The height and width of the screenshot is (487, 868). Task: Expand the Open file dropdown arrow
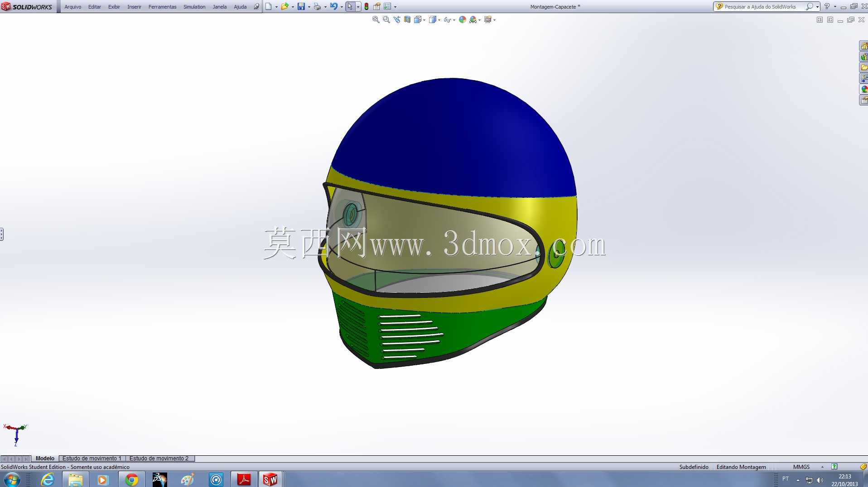pos(293,7)
